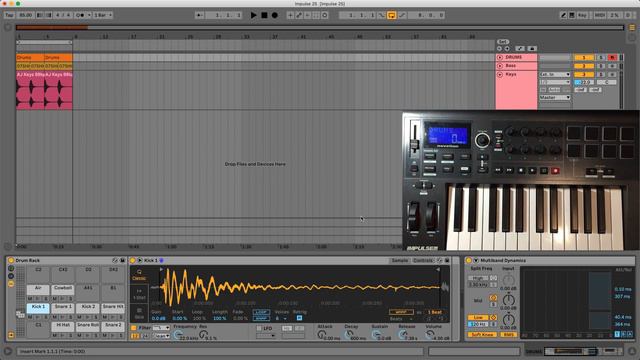Solo the Bass track

pyautogui.click(x=601, y=66)
